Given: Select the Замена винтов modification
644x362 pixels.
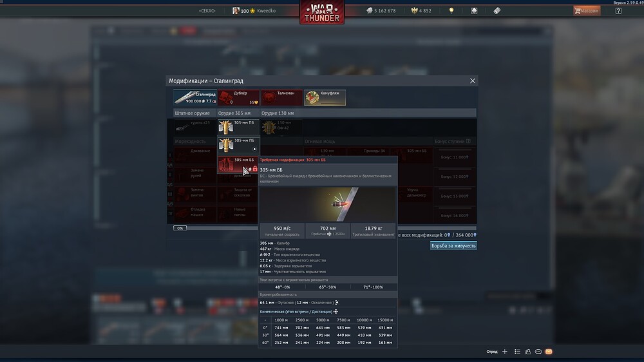Looking at the screenshot, I should [x=195, y=195].
